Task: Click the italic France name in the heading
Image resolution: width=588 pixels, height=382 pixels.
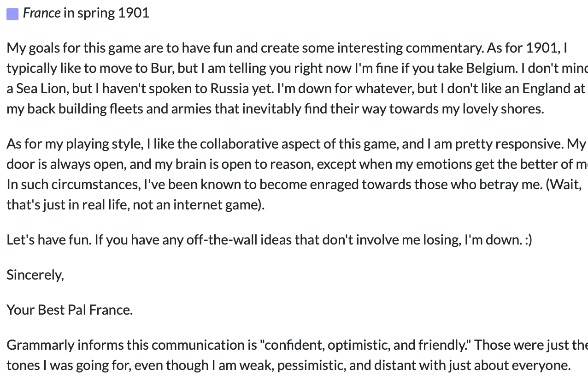Action: point(41,13)
